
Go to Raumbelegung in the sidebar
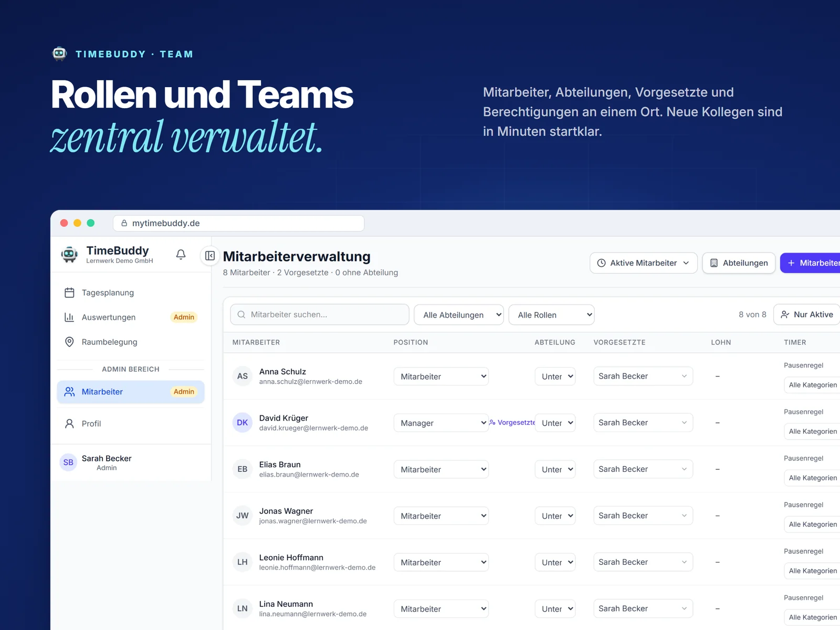coord(130,342)
